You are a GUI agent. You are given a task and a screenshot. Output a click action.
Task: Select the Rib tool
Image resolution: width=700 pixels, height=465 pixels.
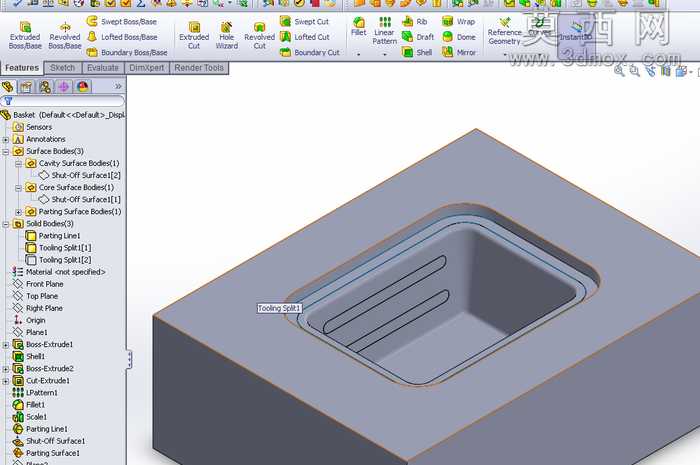click(x=415, y=21)
